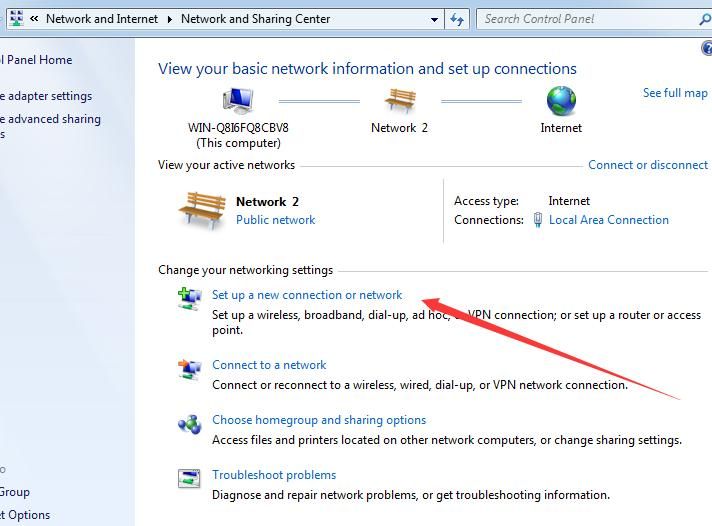Image resolution: width=712 pixels, height=526 pixels.
Task: Click the This computer icon in the network map
Action: click(238, 100)
